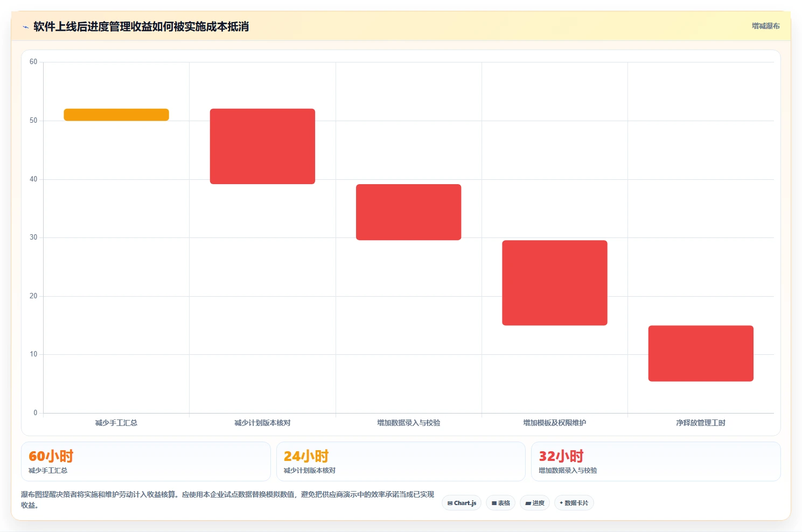Open the 24小时 stat card
The width and height of the screenshot is (802, 532).
tap(401, 461)
